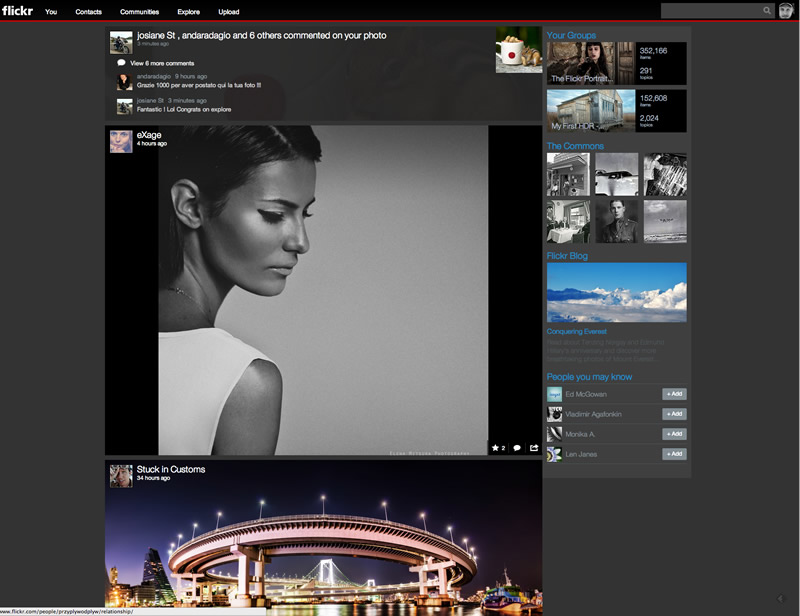Favorite the eXage photo with star icon
The image size is (800, 616).
pos(496,448)
